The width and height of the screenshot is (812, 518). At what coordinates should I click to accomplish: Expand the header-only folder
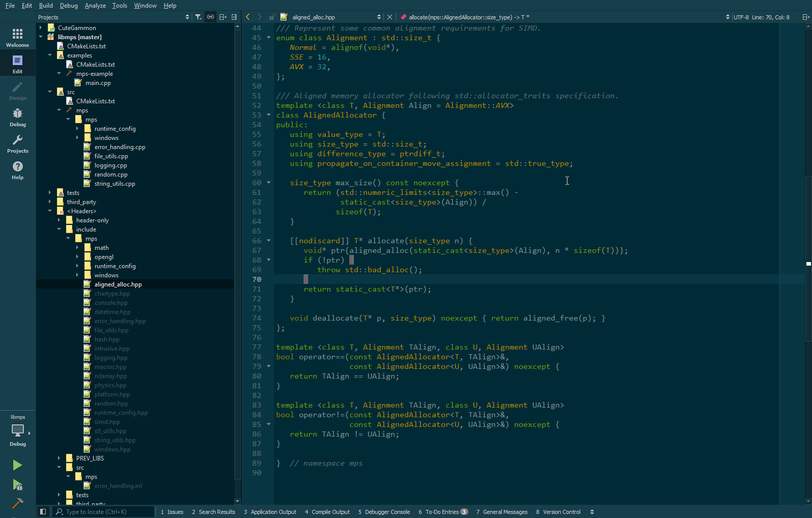coord(59,220)
